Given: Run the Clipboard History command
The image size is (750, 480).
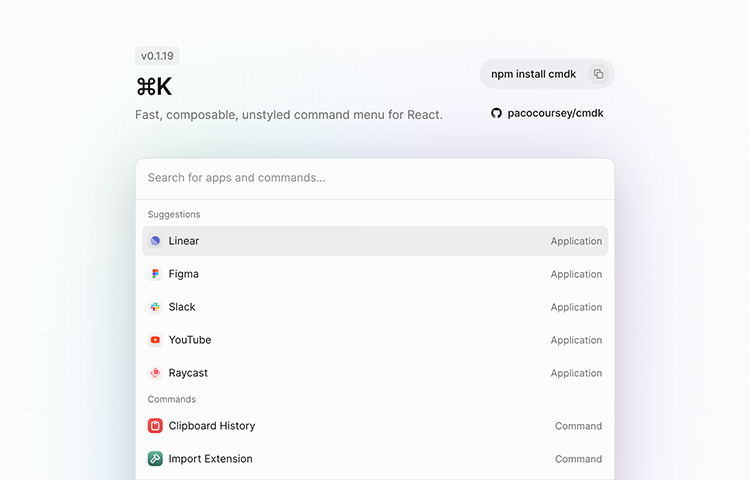Looking at the screenshot, I should click(x=375, y=425).
